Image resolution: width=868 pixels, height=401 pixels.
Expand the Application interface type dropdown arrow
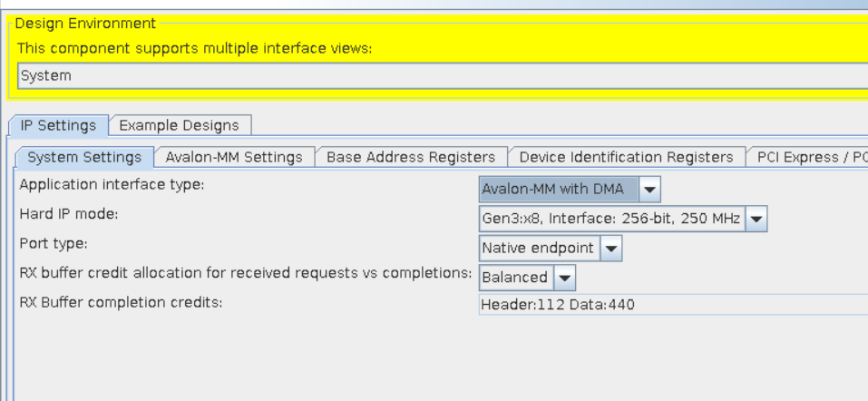[x=650, y=189]
